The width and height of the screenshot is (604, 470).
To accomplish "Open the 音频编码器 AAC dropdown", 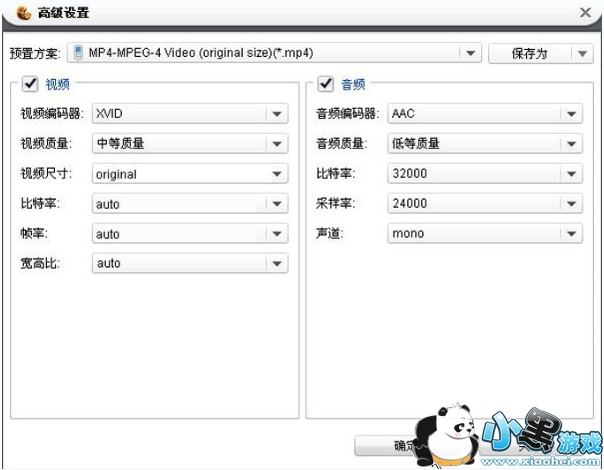I will click(485, 114).
